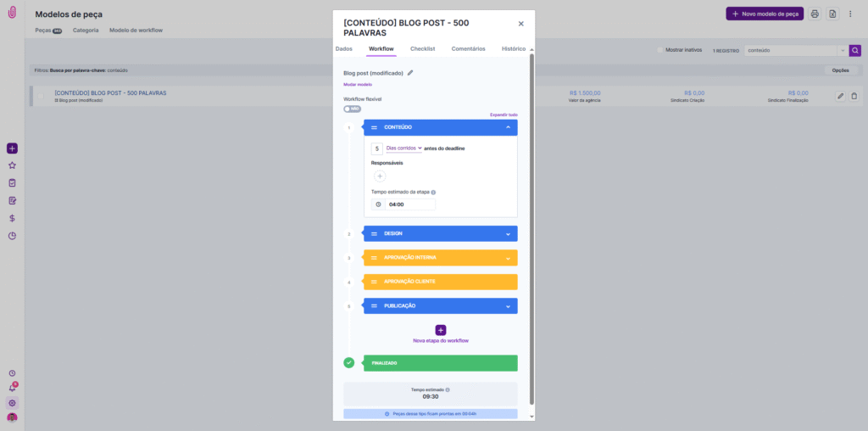Open the Dias corridos dropdown

[x=403, y=148]
